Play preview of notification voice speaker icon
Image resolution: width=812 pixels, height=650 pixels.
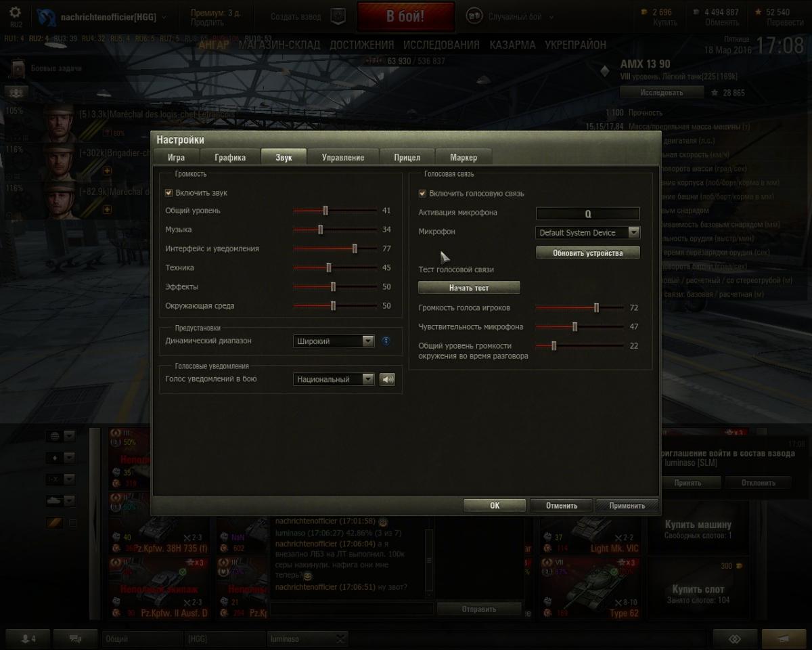pyautogui.click(x=387, y=379)
